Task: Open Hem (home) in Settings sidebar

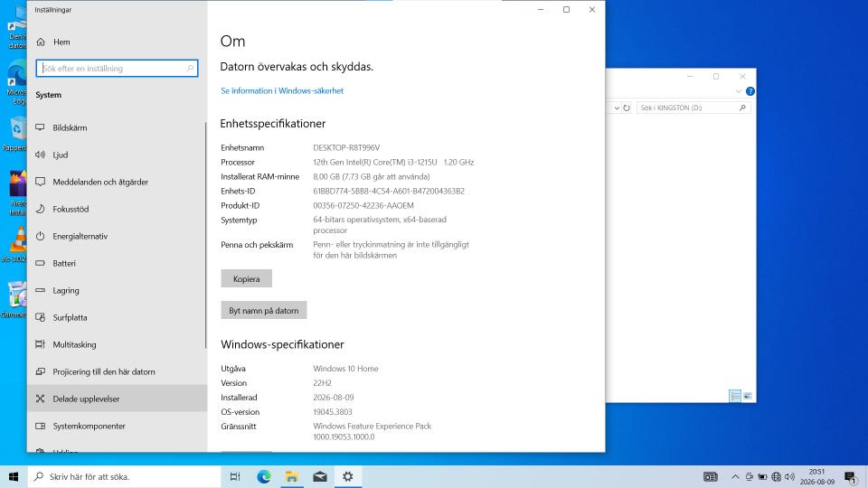Action: click(x=117, y=42)
